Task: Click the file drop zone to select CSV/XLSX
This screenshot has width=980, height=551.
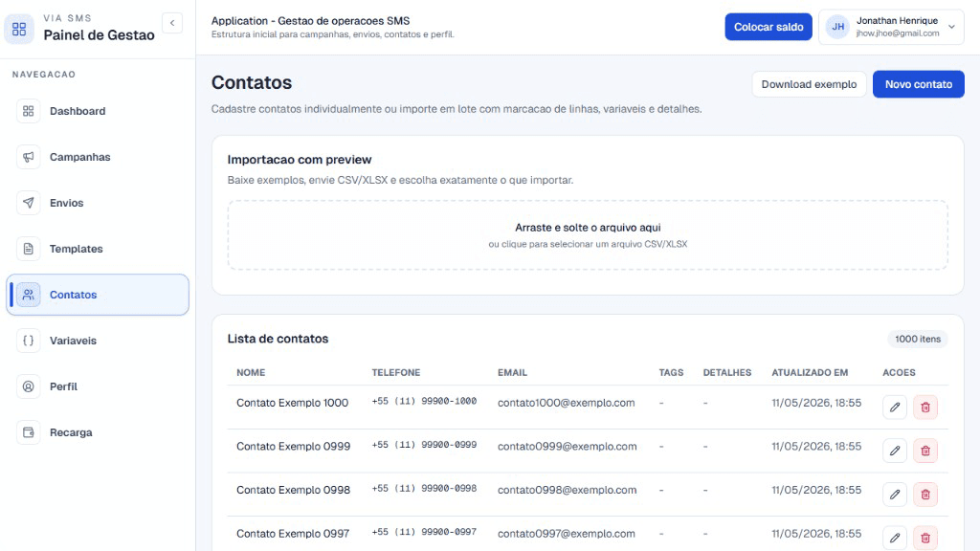Action: (x=588, y=235)
